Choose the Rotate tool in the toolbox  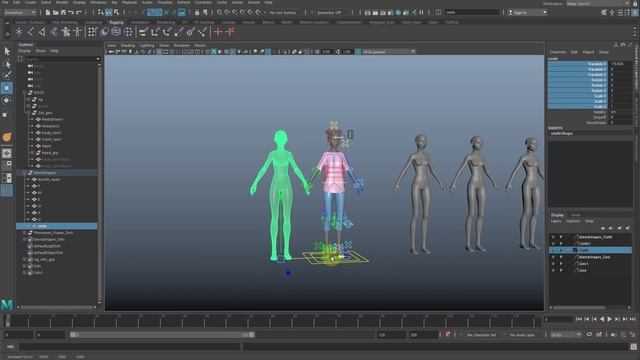[7, 100]
